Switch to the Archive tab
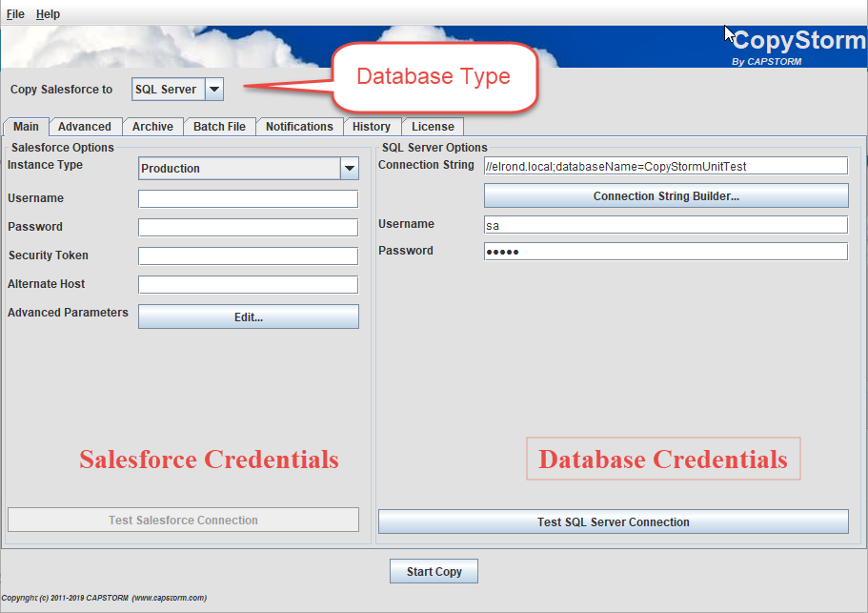The image size is (868, 613). tap(152, 127)
